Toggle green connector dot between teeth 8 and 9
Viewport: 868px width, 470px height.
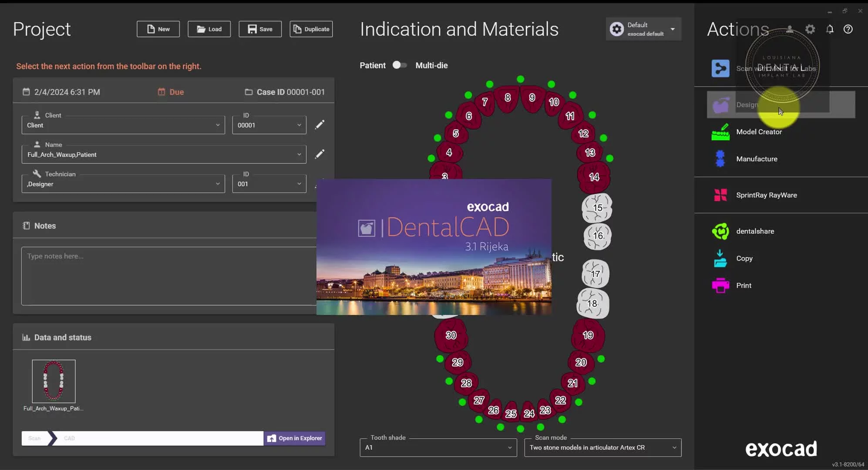(x=520, y=79)
